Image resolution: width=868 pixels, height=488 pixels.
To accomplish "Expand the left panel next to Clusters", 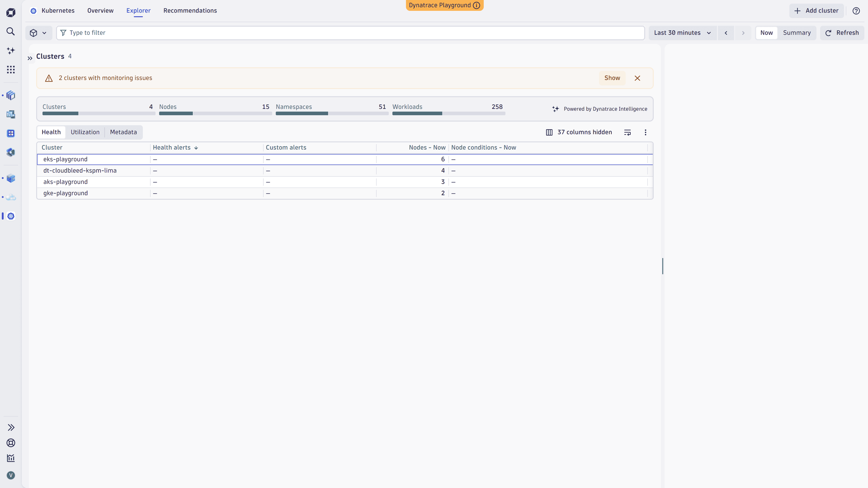I will [30, 58].
